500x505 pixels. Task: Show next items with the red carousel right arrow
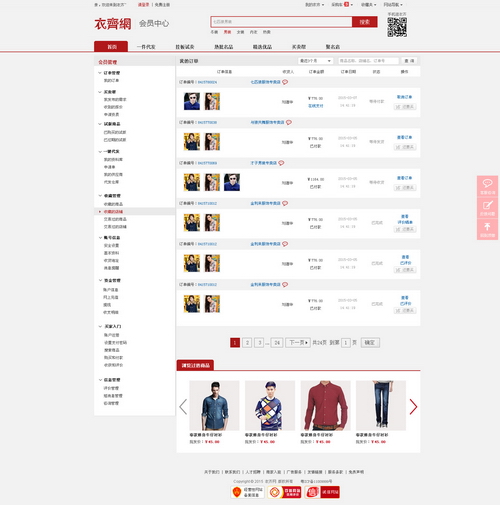pyautogui.click(x=413, y=407)
